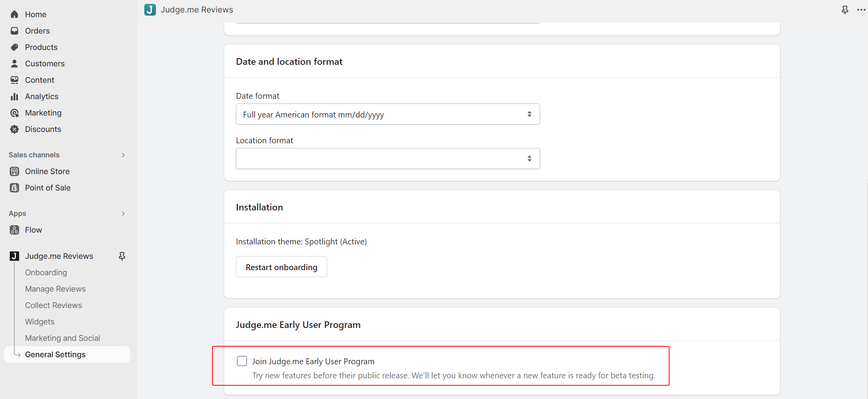Click the Online Store icon

(14, 171)
